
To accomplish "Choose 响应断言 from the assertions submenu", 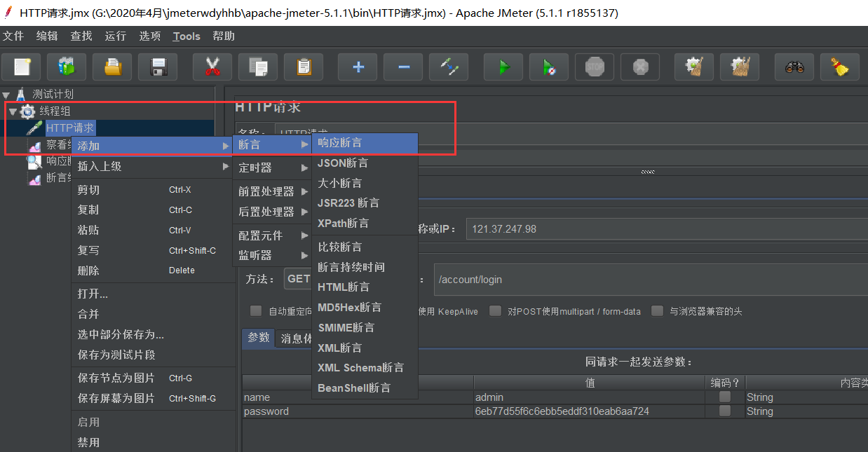I will (365, 143).
